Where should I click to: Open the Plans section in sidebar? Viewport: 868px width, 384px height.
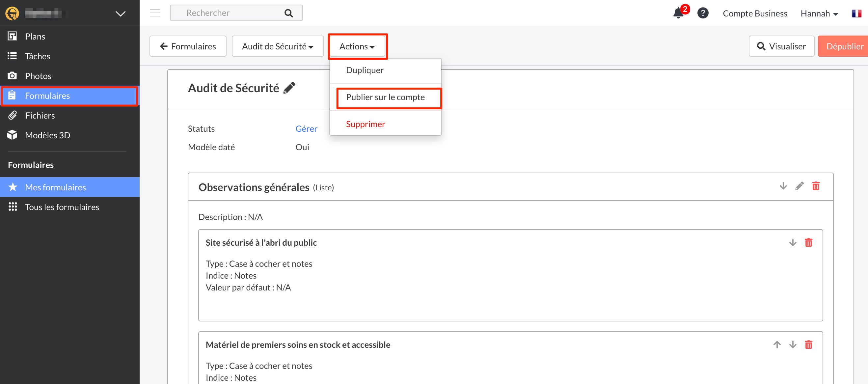click(70, 37)
